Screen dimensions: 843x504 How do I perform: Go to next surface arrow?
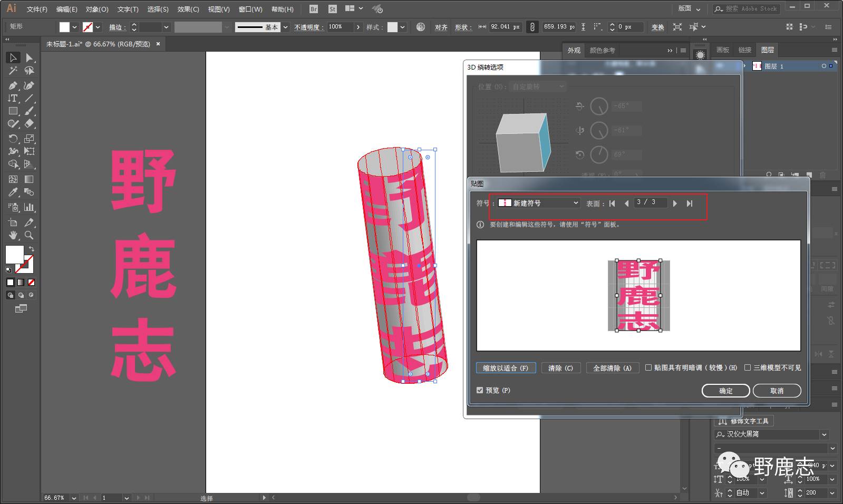click(675, 203)
